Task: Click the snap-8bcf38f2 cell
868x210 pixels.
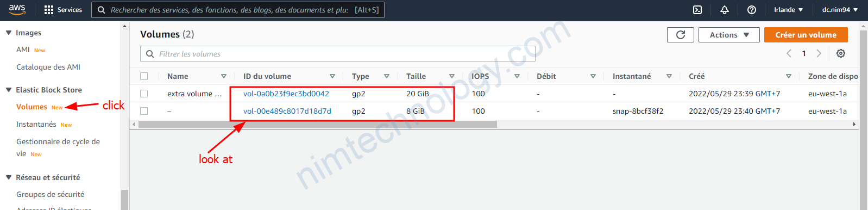Action: (x=638, y=111)
